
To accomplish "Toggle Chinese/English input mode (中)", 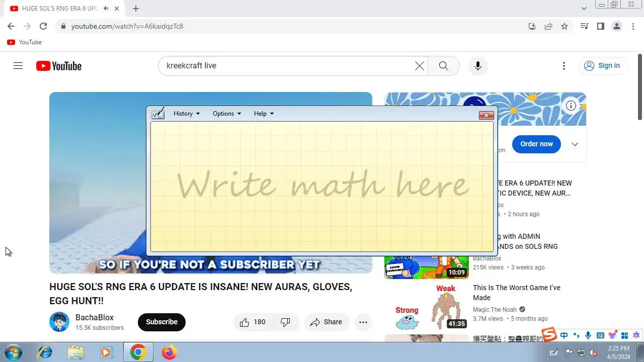I will pyautogui.click(x=564, y=335).
